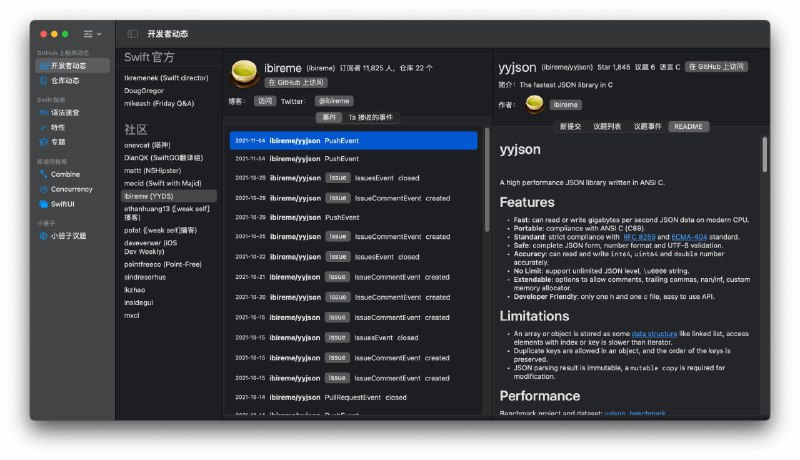Switch to README tab

[x=688, y=127]
